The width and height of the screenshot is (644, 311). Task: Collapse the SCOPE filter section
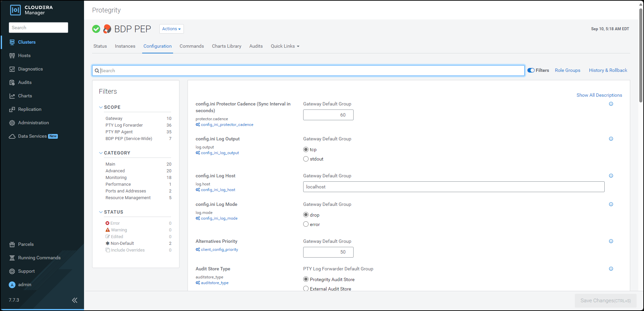point(101,107)
